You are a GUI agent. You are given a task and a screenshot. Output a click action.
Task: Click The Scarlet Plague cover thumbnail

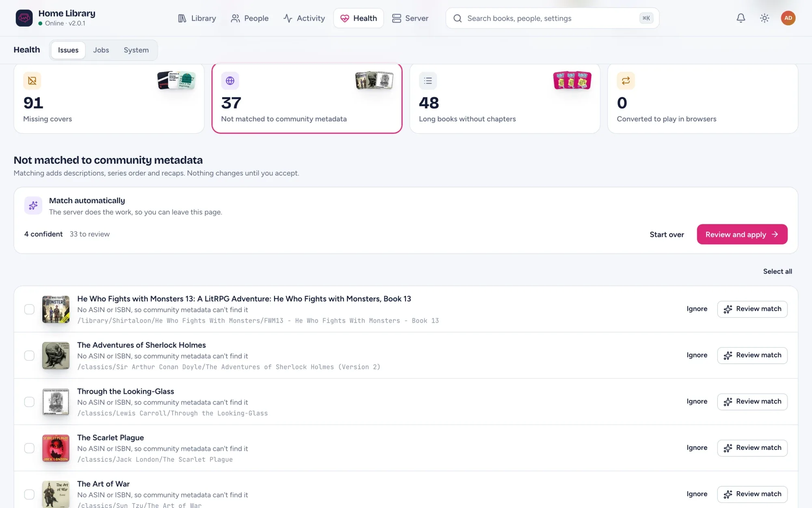coord(56,448)
